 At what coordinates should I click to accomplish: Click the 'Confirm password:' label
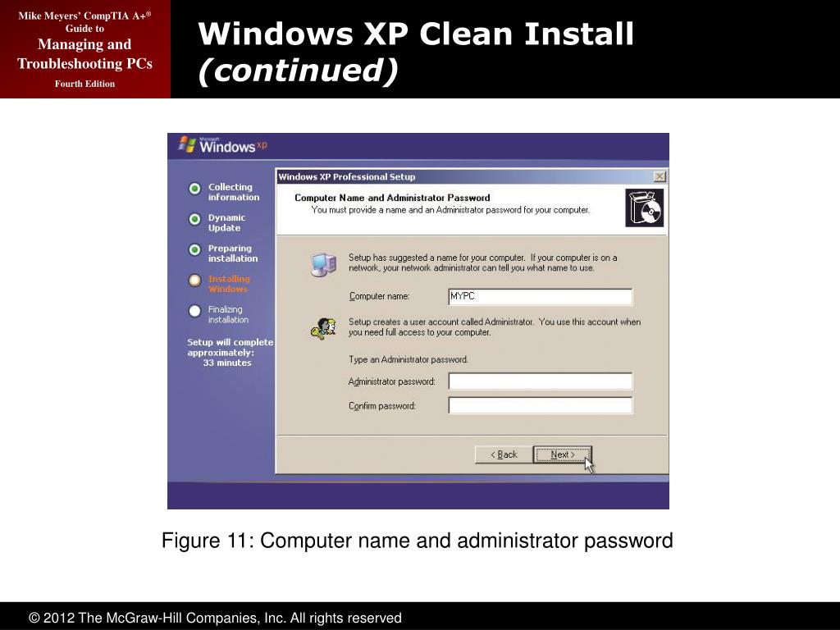[382, 406]
